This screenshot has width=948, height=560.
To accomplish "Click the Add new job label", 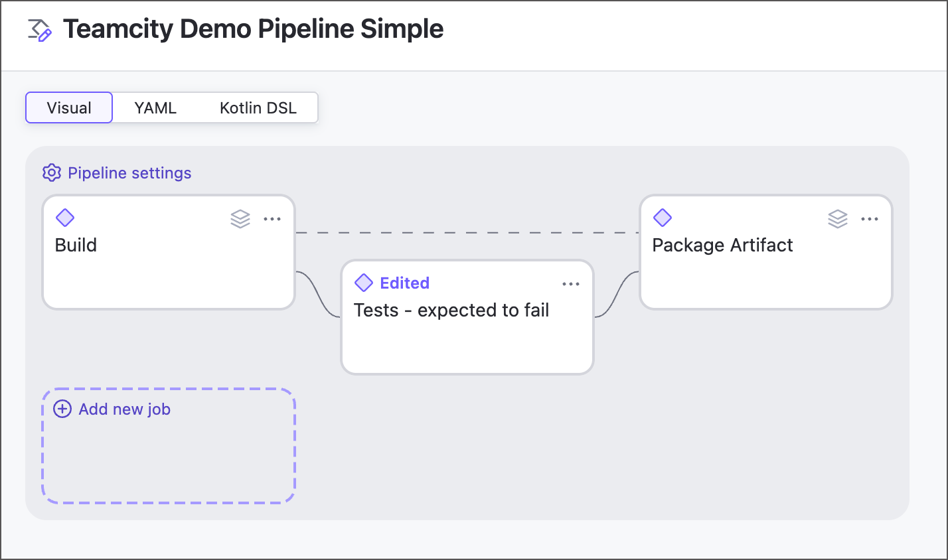I will pyautogui.click(x=125, y=409).
